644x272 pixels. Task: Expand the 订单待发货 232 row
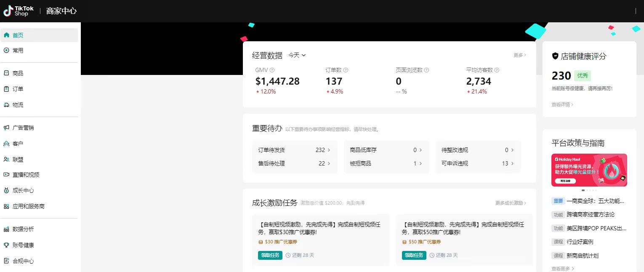tap(295, 150)
